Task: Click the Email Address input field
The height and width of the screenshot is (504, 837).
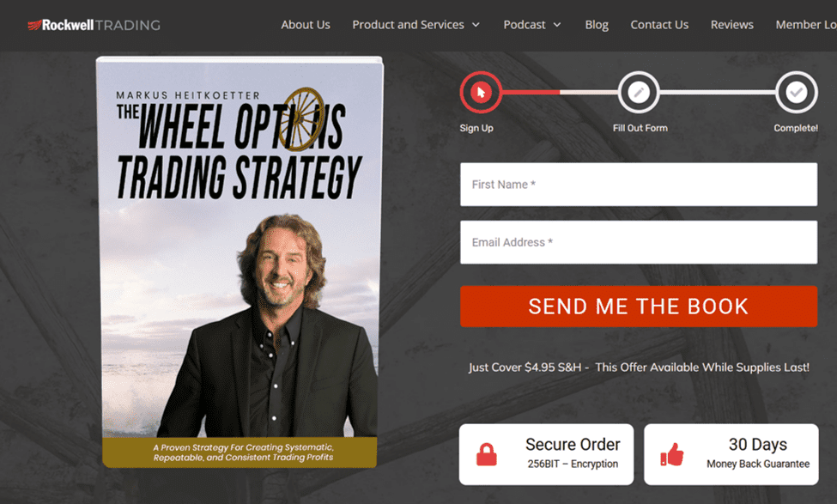Action: tap(639, 242)
